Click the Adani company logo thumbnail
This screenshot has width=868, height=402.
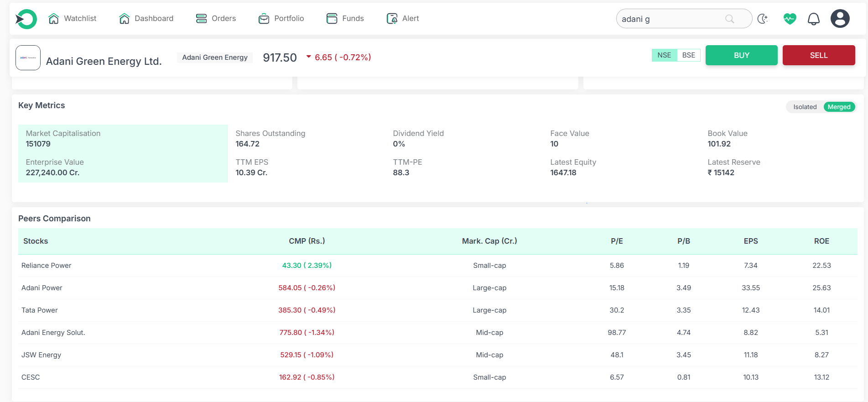click(x=28, y=57)
